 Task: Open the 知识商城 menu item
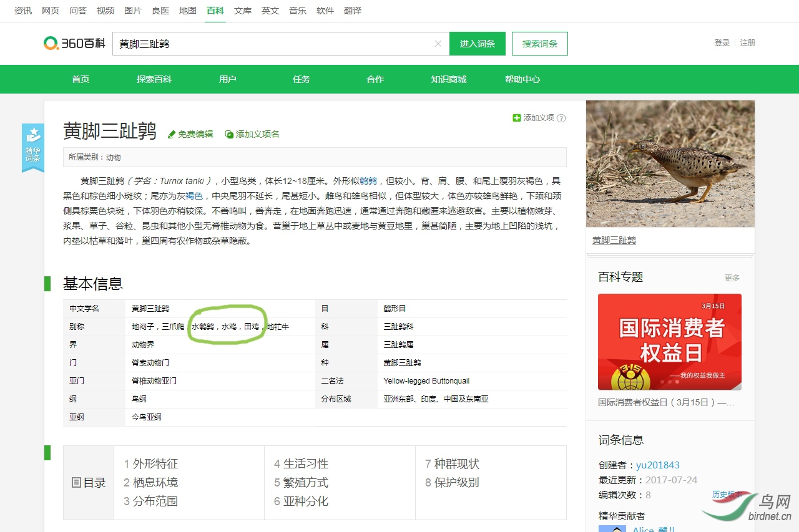click(448, 79)
